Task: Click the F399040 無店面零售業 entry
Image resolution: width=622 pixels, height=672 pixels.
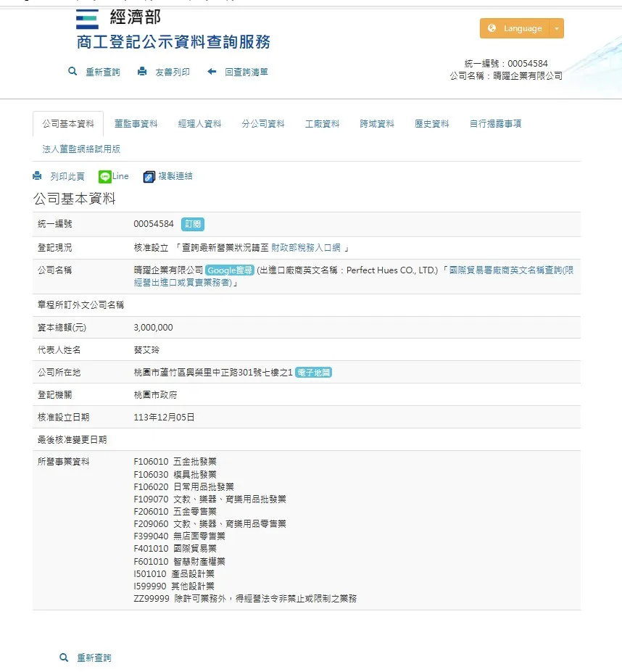Action: (180, 536)
